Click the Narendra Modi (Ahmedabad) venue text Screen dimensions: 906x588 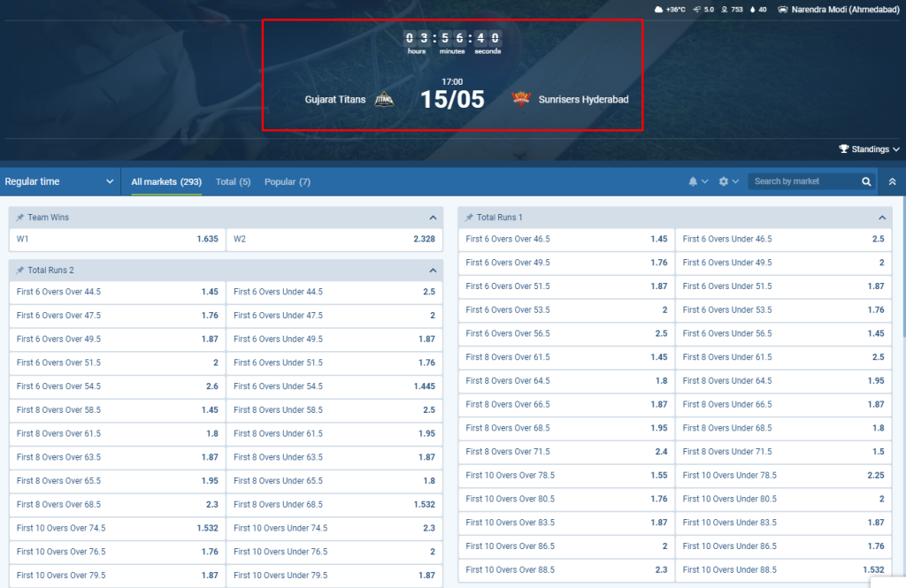coord(845,9)
